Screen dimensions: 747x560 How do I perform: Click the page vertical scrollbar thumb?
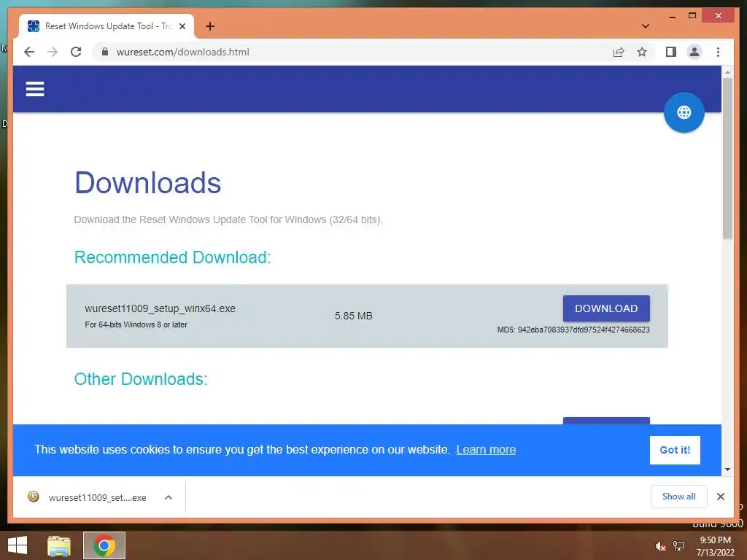click(727, 158)
